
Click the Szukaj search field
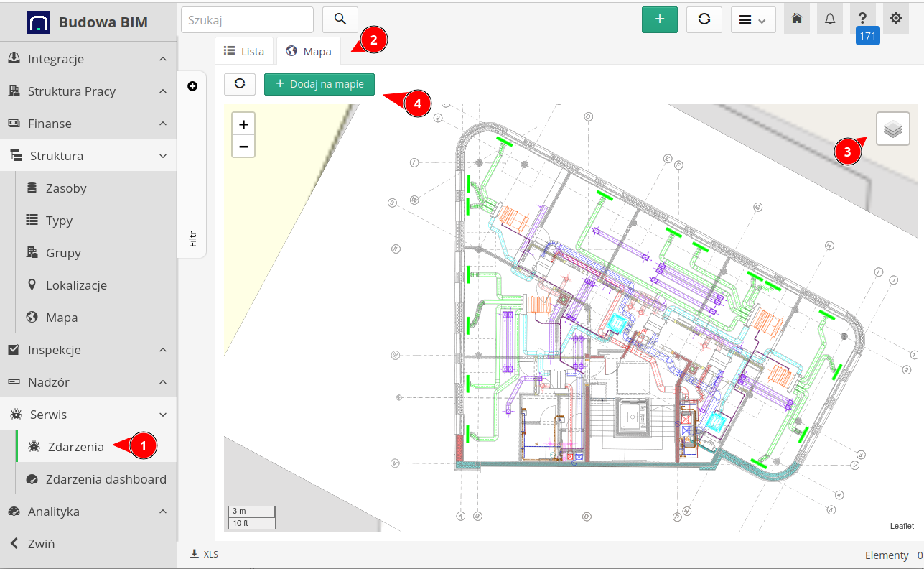(x=247, y=20)
